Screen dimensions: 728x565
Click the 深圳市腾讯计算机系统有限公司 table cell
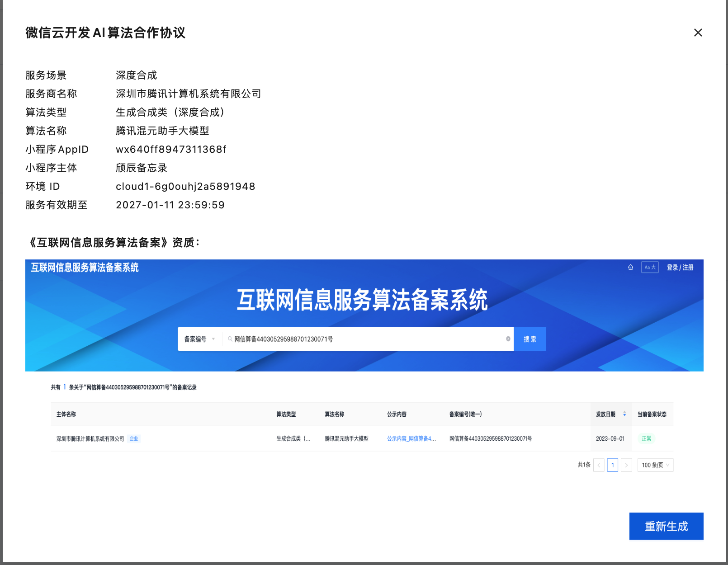(x=90, y=438)
